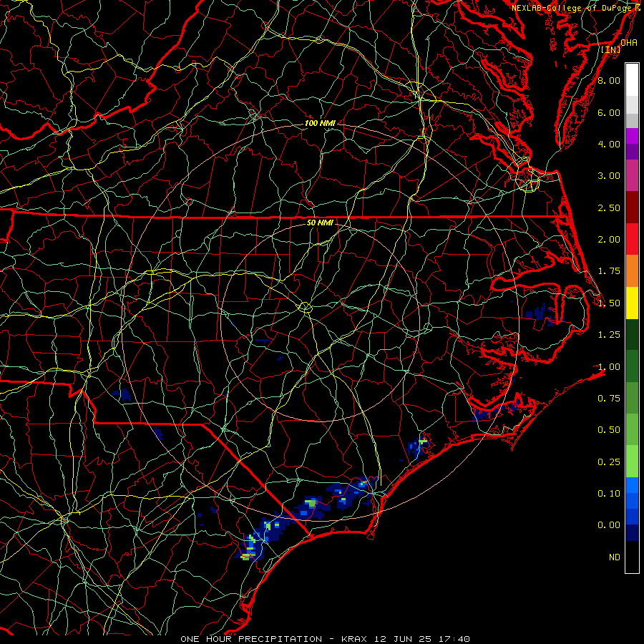Click the 1.75 legend value

coord(609,271)
